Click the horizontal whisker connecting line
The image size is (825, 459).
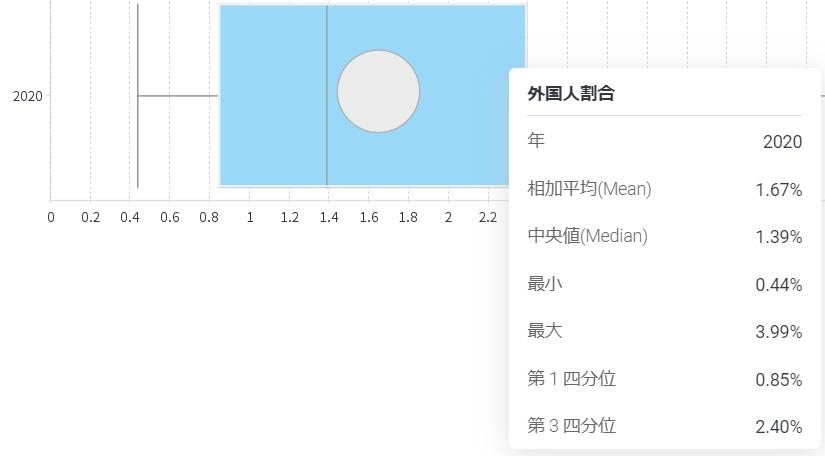(178, 96)
